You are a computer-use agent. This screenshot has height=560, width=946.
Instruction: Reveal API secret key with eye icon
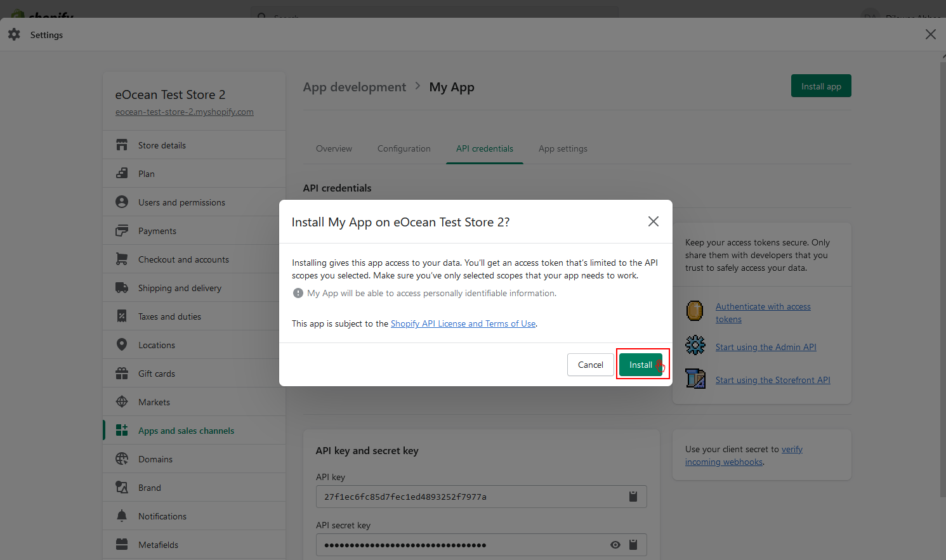pos(615,545)
